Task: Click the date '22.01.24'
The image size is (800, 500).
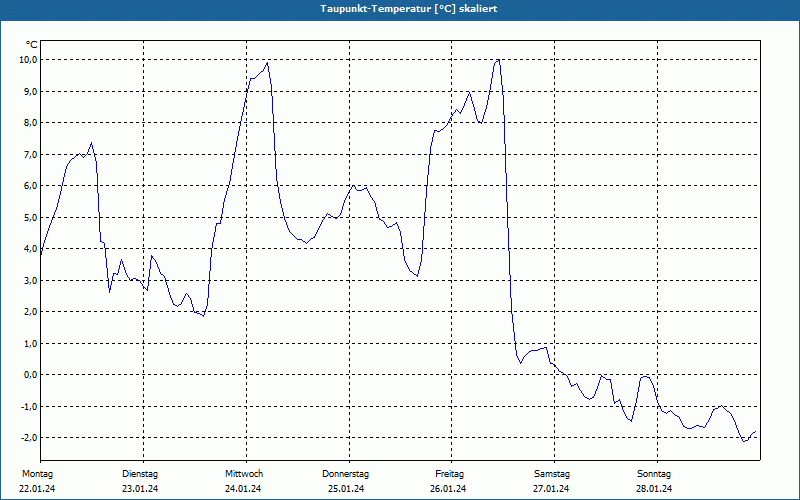Action: [x=37, y=489]
